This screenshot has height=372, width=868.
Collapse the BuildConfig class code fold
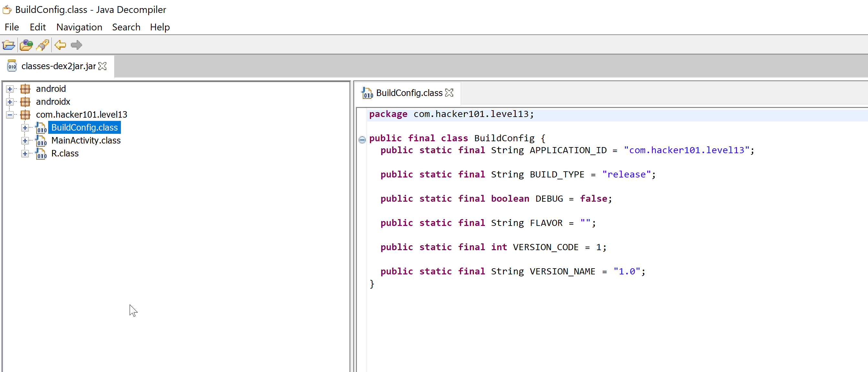pyautogui.click(x=362, y=139)
